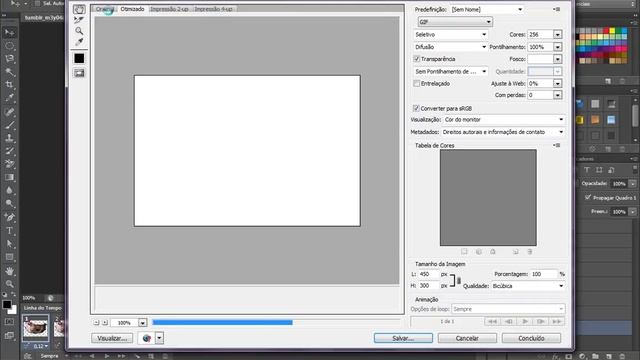Select the Healing Brush tool in Photoshop toolbar
640x360 pixels.
click(9, 111)
